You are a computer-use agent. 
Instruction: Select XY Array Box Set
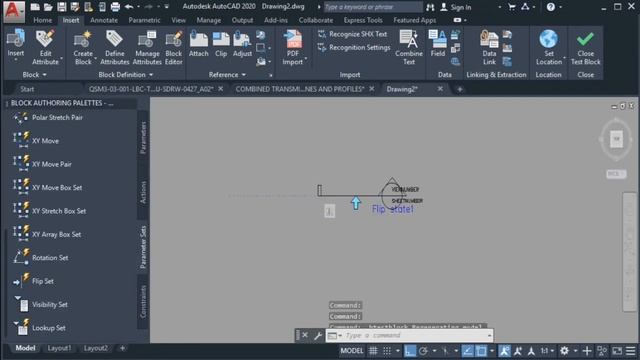(47, 234)
